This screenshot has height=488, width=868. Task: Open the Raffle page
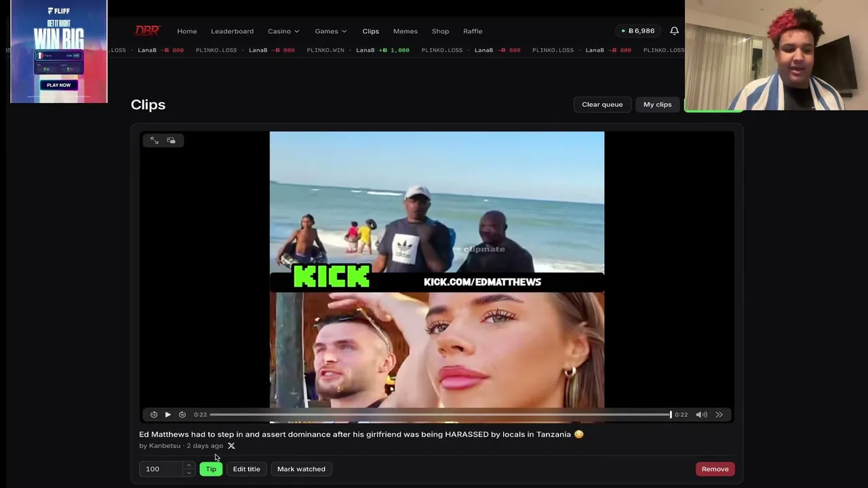coord(473,31)
